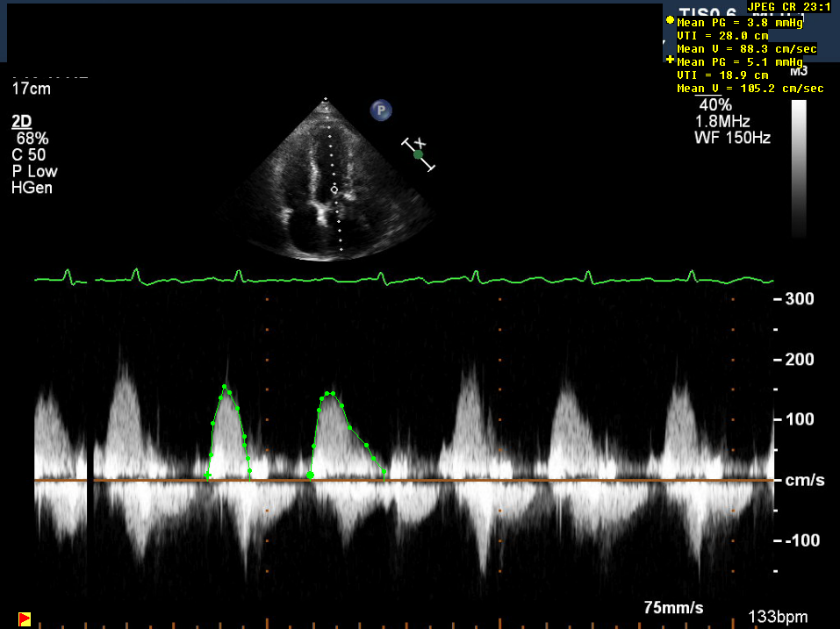This screenshot has width=840, height=629.
Task: Click the red flag icon on yellow square
Action: (25, 618)
